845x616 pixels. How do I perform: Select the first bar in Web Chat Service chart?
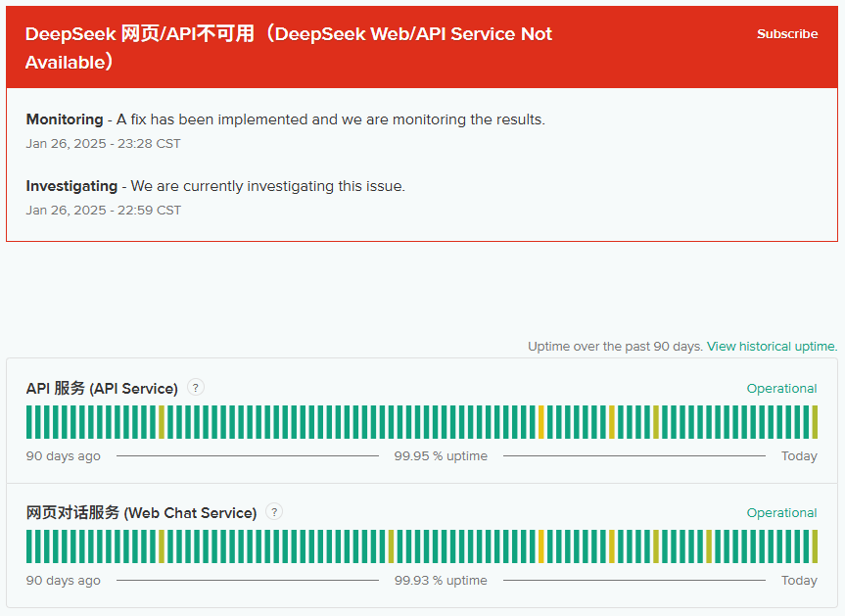(x=29, y=546)
